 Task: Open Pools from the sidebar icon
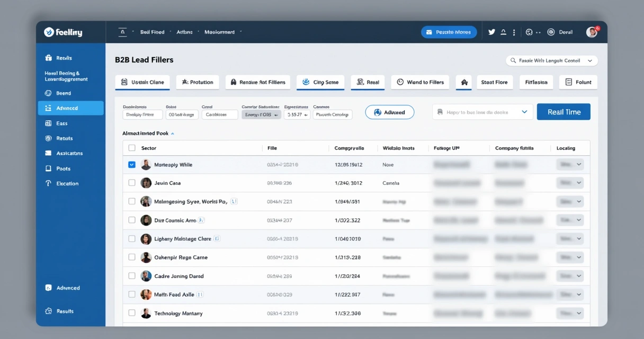(49, 168)
